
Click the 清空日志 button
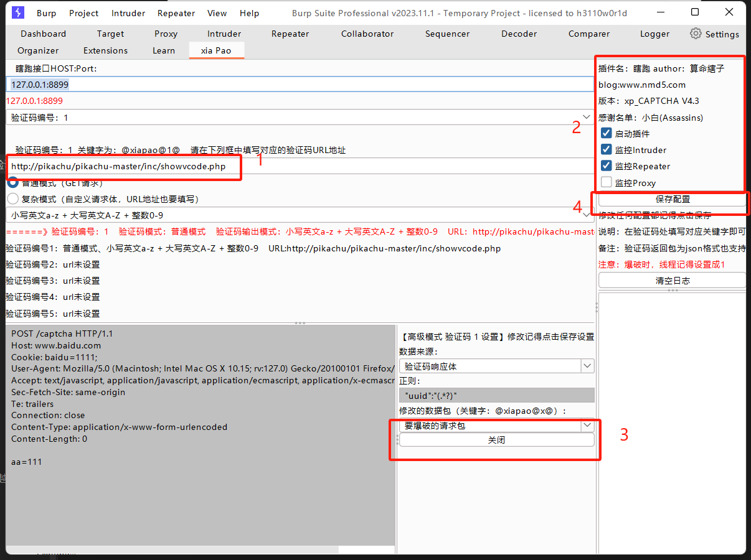pos(673,281)
